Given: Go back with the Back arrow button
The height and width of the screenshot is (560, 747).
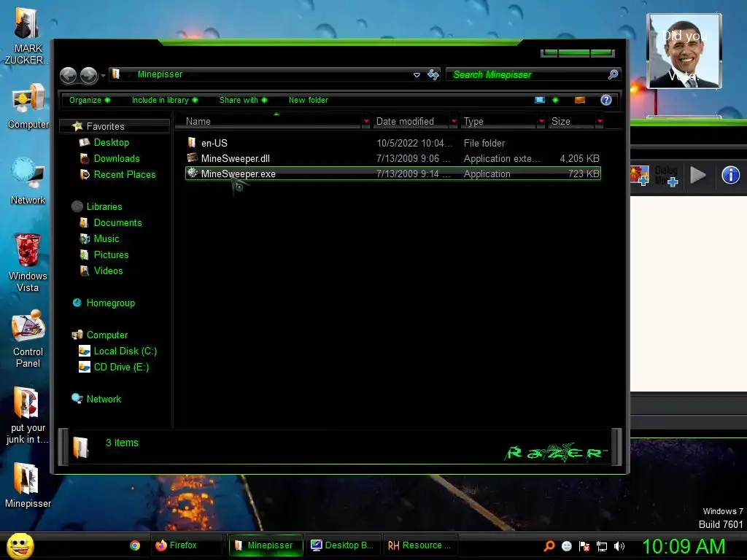Looking at the screenshot, I should point(68,75).
